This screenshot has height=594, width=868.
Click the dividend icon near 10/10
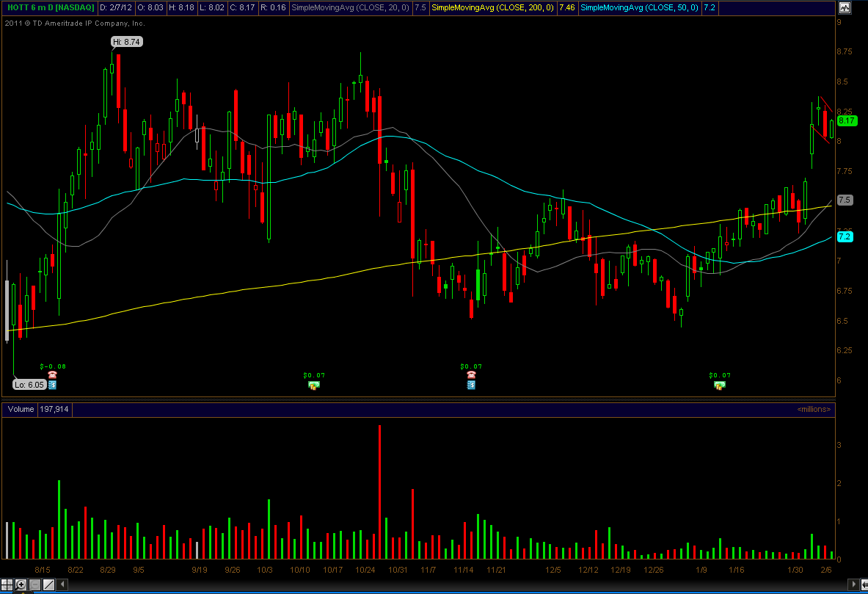[x=314, y=385]
